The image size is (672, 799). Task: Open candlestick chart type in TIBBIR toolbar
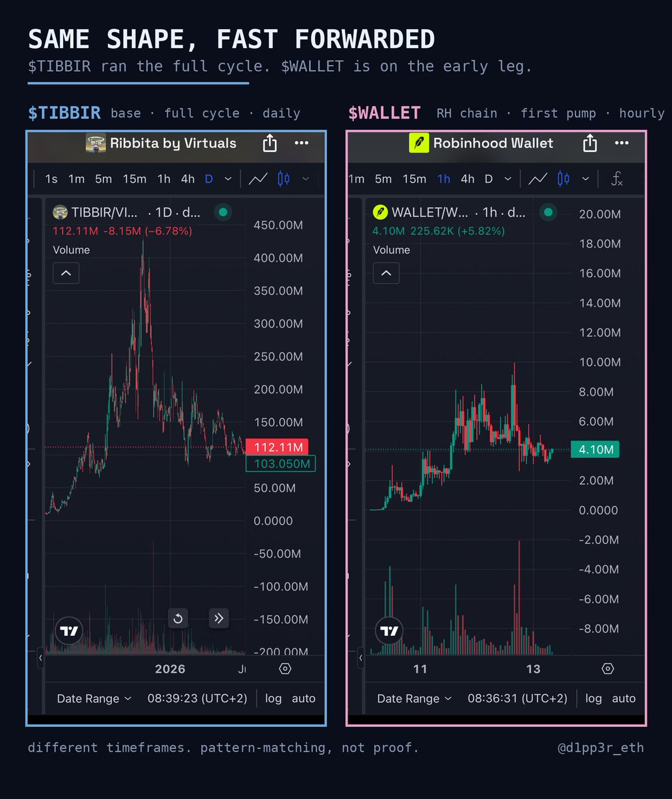[284, 178]
